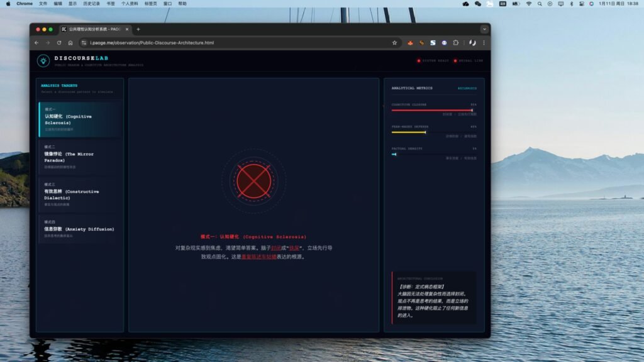Image resolution: width=644 pixels, height=362 pixels.
Task: Select 信息弥散 (Anxiety Diffusion) pattern
Action: 80,229
